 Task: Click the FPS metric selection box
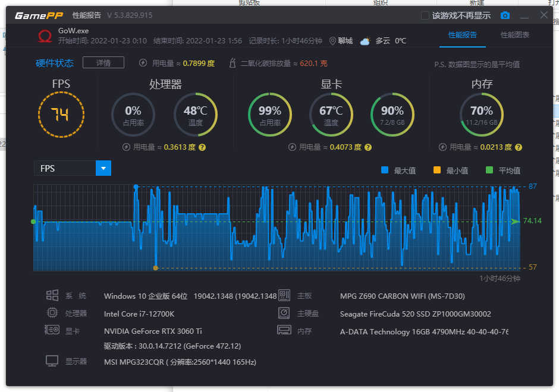tap(73, 168)
